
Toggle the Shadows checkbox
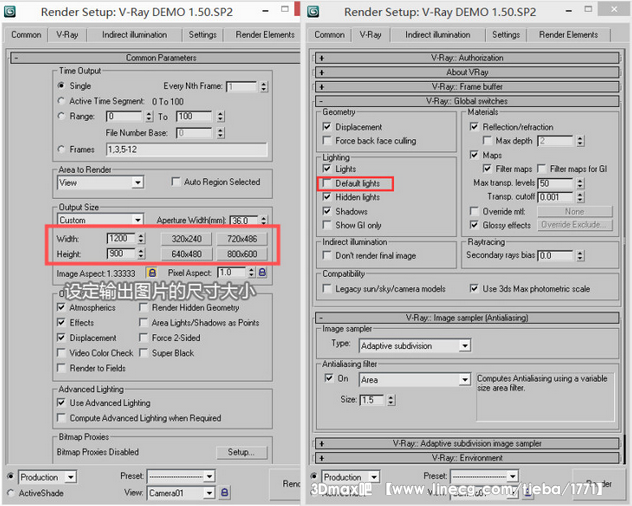327,211
